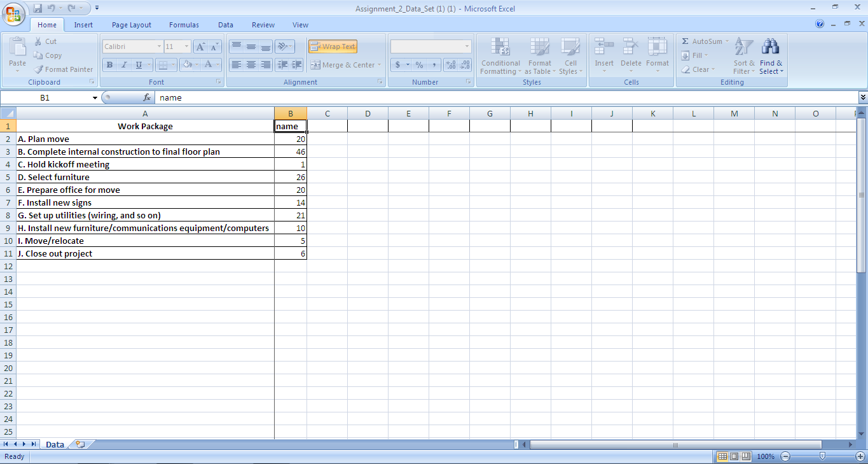Activate the Format Painter
The image size is (868, 464).
click(63, 69)
